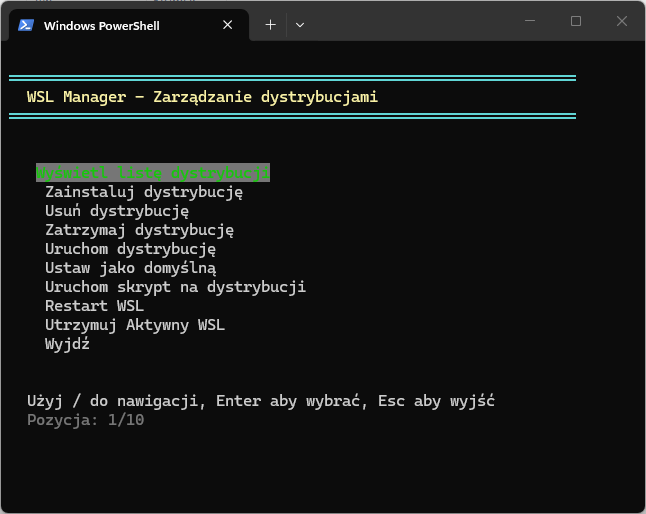Click the Utrzymuj Aktywny WSL entry
Image resolution: width=646 pixels, height=514 pixels.
click(x=135, y=325)
